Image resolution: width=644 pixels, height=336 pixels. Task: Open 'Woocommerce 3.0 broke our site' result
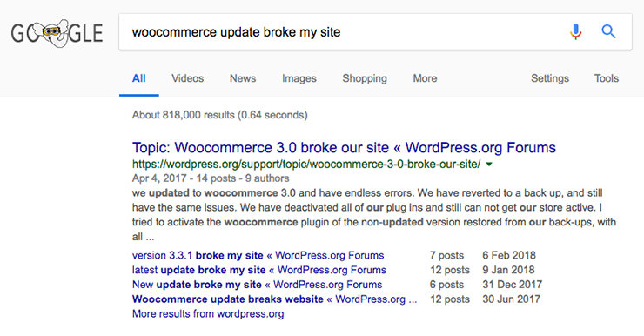[x=344, y=147]
